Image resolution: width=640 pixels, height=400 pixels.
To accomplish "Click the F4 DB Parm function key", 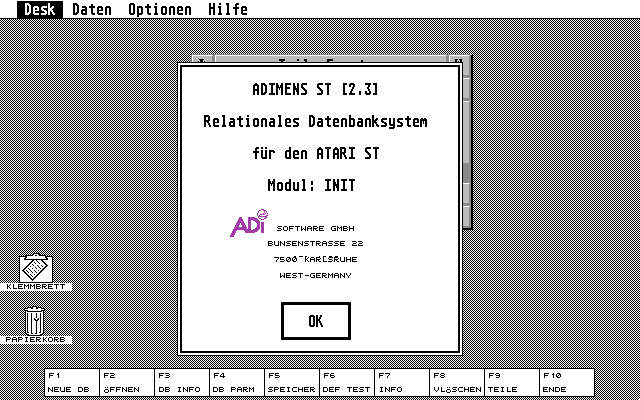I will [237, 382].
